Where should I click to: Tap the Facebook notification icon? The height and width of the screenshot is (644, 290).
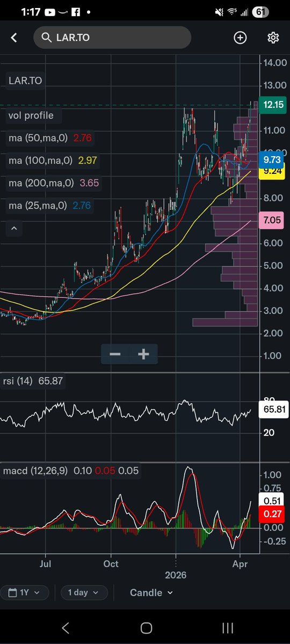click(75, 11)
